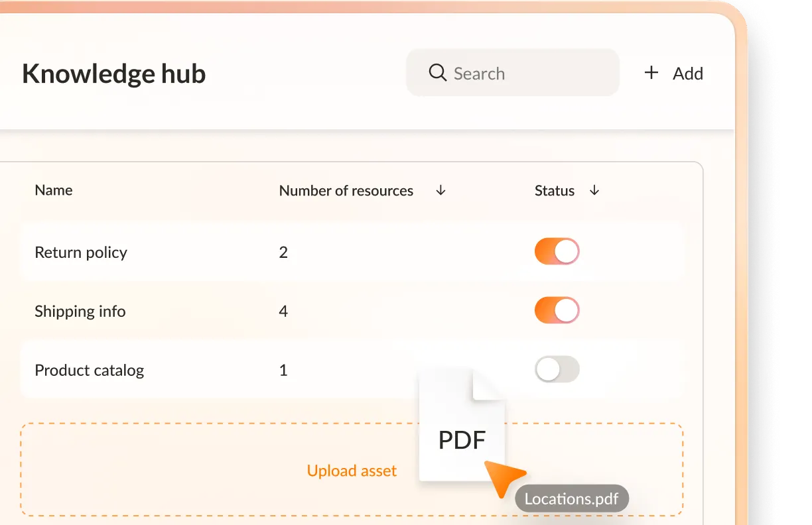Disable the Return policy toggle
The image size is (812, 525).
point(557,251)
